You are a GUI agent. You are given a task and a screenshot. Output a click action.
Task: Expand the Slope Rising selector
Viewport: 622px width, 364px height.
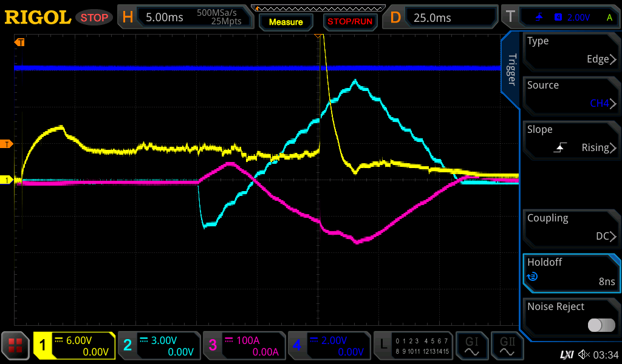point(570,140)
